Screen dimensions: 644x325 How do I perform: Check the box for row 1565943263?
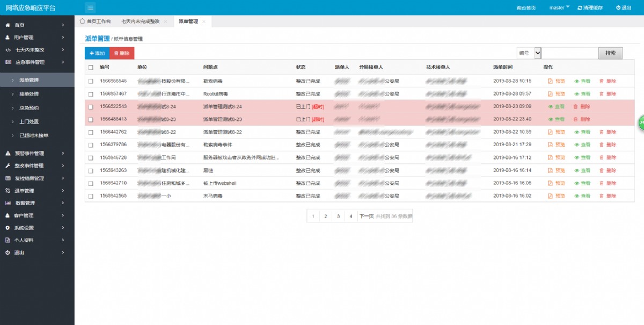click(x=91, y=170)
